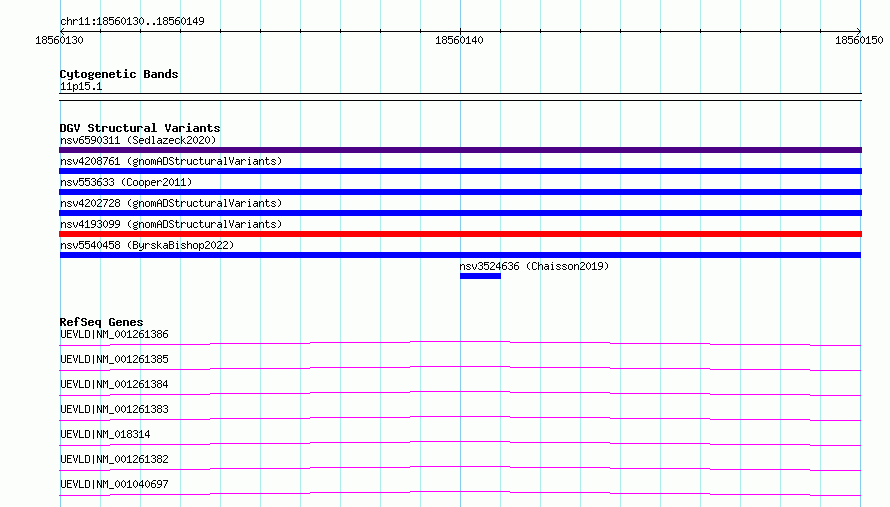Screen dimensions: 890x507
Task: Select transcript UEVLD|NM_001261384
Action: (x=114, y=384)
